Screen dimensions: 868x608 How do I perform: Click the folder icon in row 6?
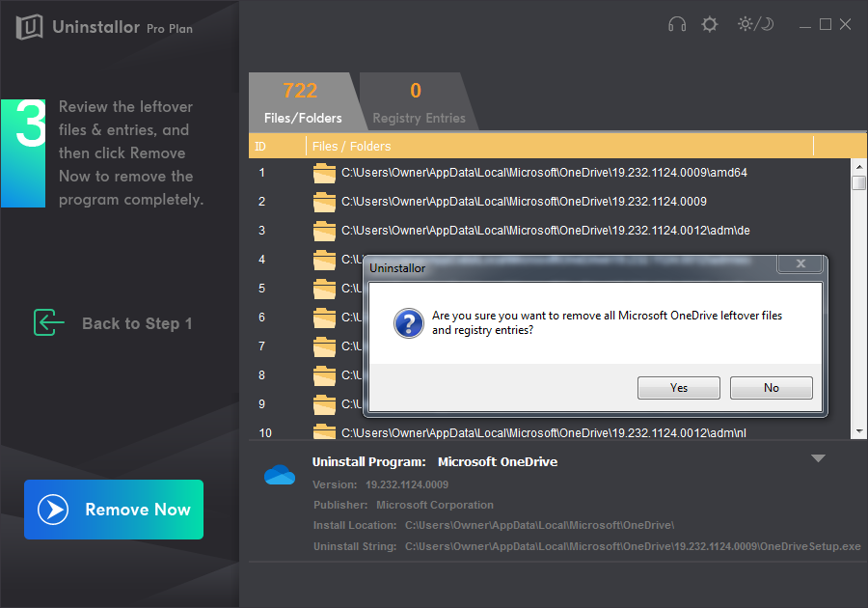coord(324,318)
